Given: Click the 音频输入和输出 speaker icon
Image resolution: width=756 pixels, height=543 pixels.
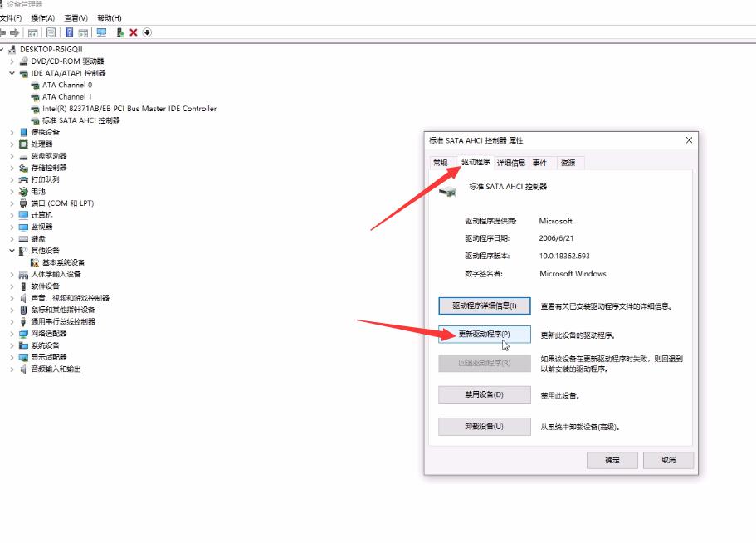Looking at the screenshot, I should click(23, 369).
